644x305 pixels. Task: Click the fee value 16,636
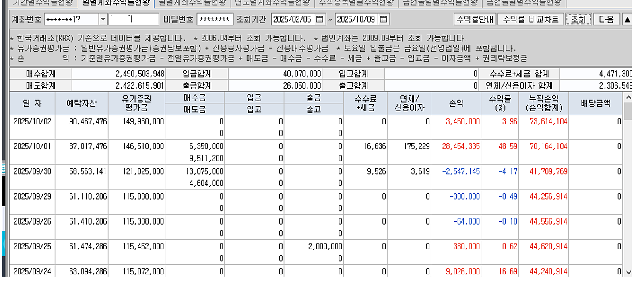coord(375,146)
